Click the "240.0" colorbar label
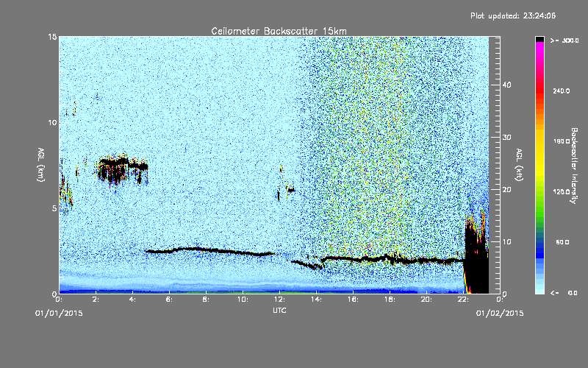The width and height of the screenshot is (588, 368). click(x=562, y=91)
